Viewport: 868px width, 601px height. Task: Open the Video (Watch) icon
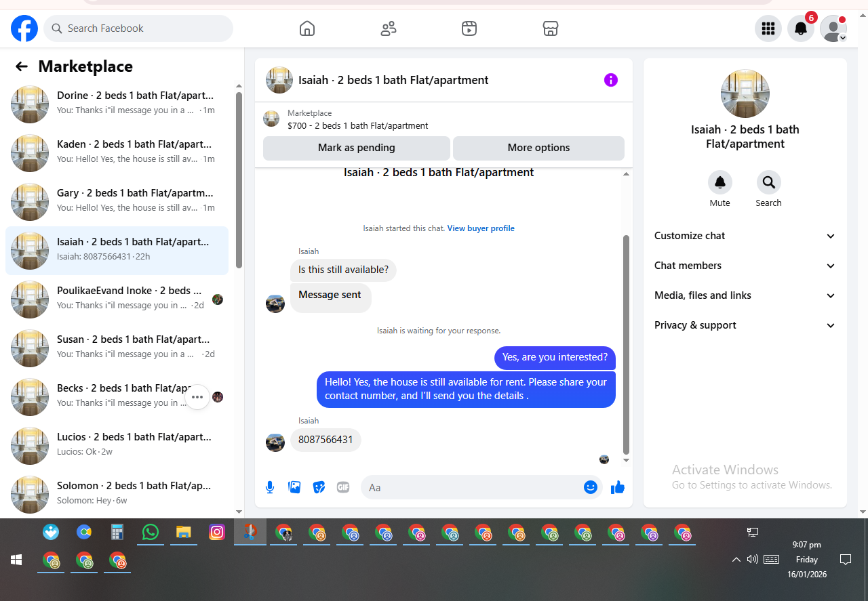[469, 28]
